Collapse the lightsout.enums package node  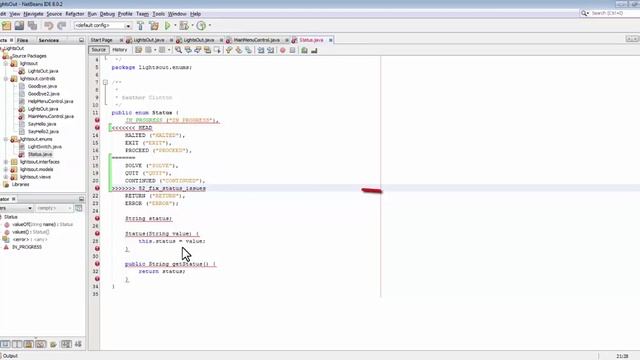pos(6,139)
